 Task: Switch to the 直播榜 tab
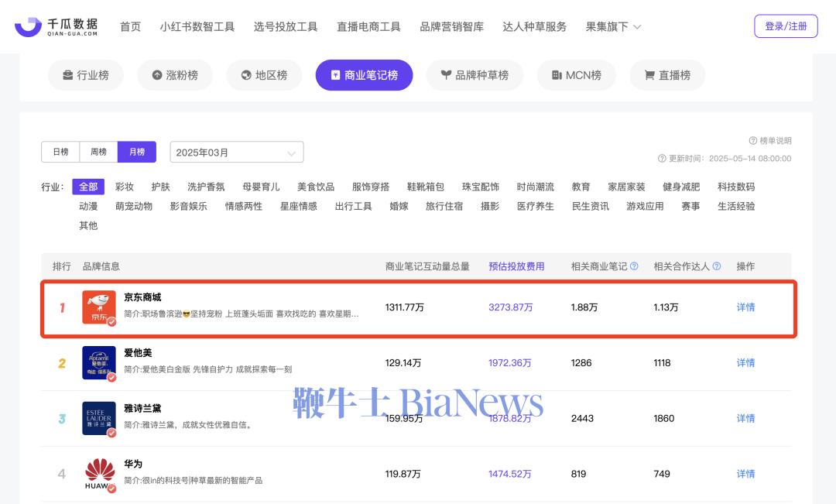[667, 75]
